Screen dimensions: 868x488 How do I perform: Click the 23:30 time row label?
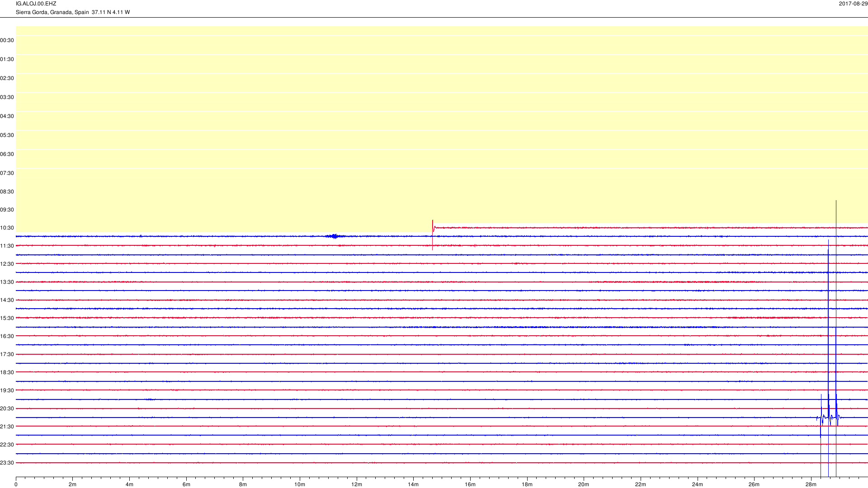coord(7,463)
